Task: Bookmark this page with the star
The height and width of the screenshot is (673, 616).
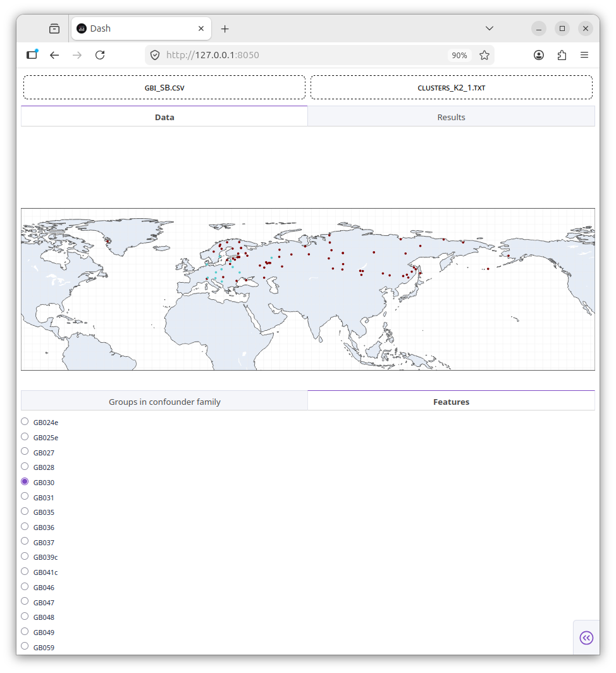Action: click(x=484, y=55)
